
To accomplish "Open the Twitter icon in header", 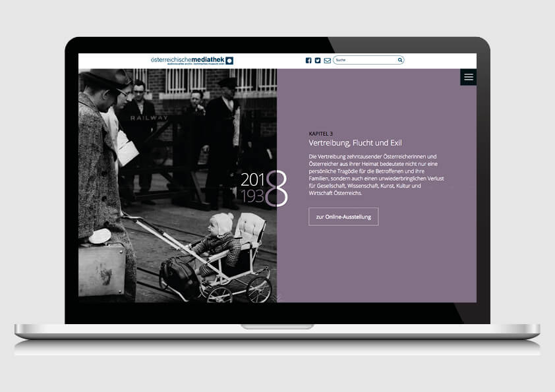I will point(318,61).
